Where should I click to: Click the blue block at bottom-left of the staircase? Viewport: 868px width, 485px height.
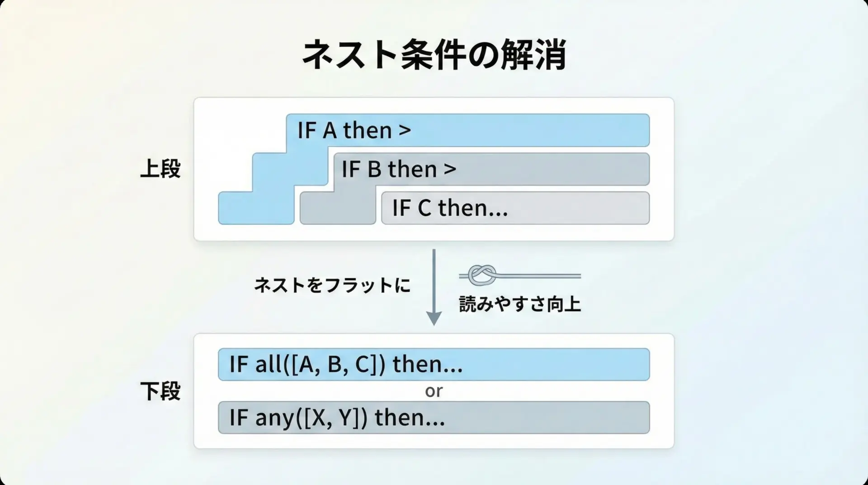click(256, 208)
